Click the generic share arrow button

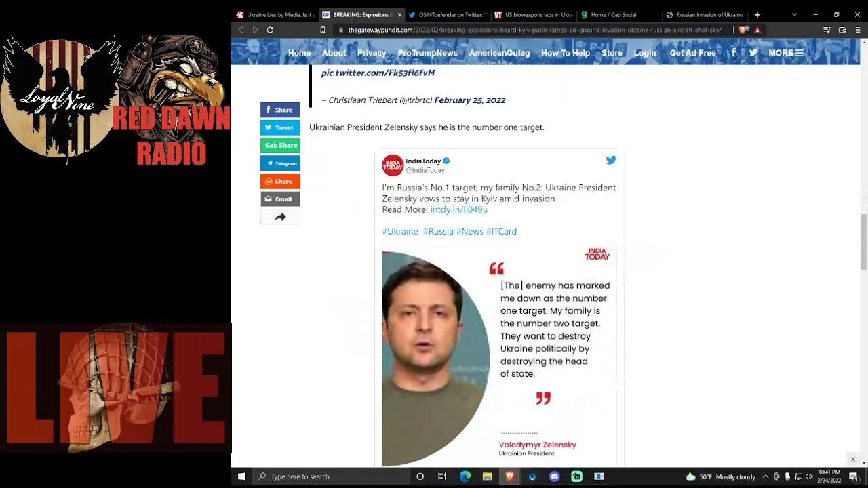coord(280,217)
